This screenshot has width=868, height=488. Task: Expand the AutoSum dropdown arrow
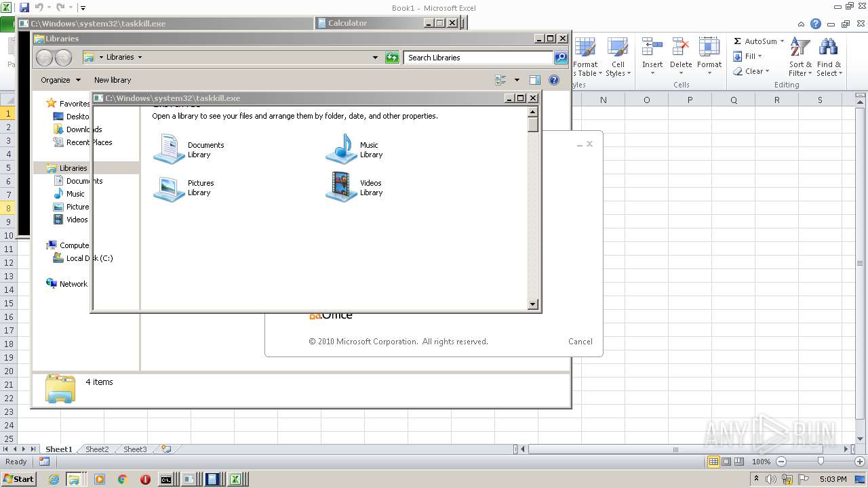[x=782, y=41]
